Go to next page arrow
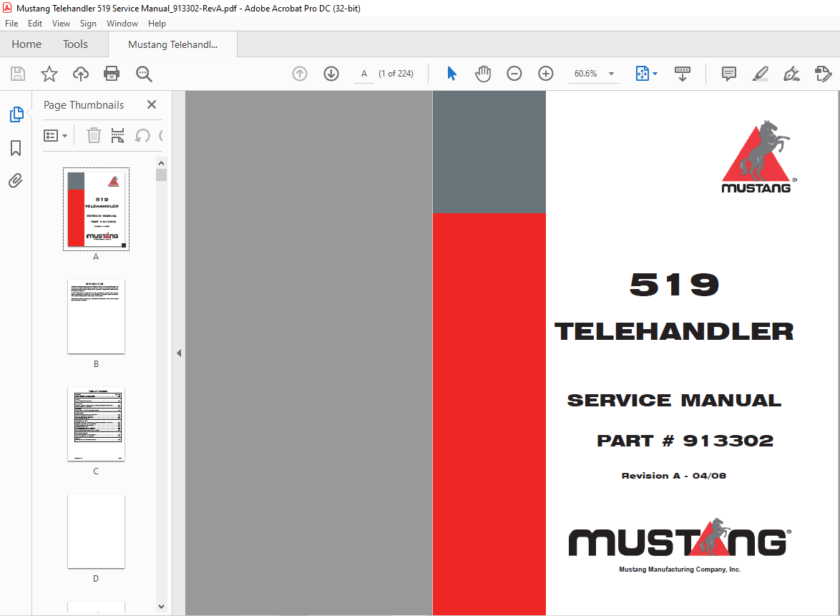 [331, 74]
